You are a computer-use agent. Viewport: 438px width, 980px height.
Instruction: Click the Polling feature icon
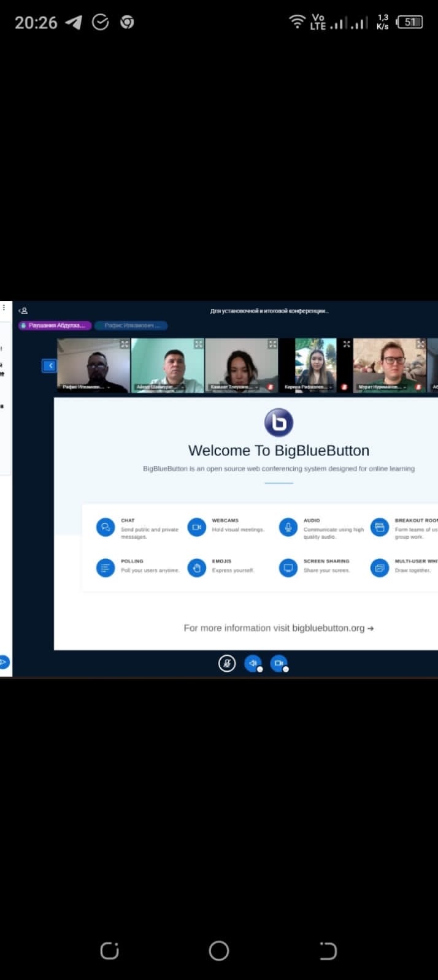coord(106,568)
